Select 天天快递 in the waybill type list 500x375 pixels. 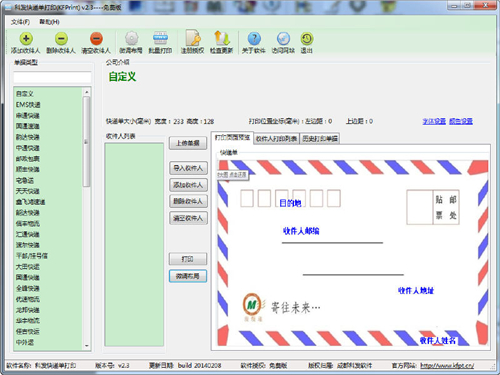point(28,191)
